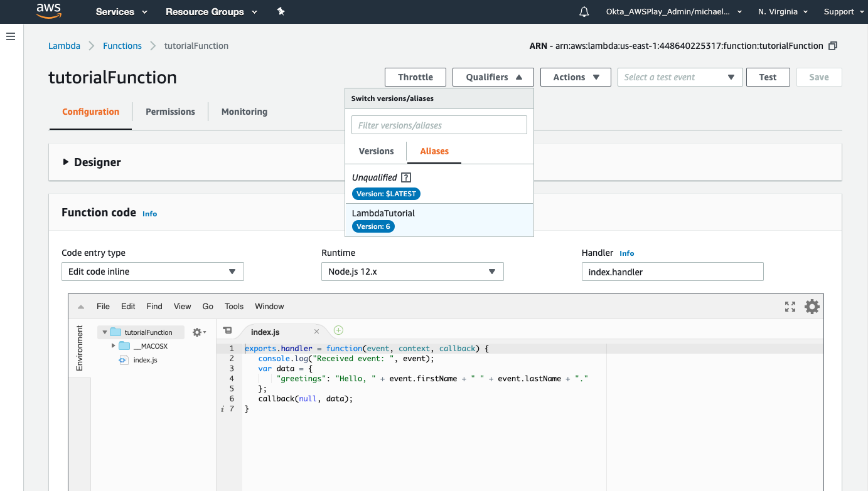Add a new editor tab with plus icon
This screenshot has width=868, height=491.
click(x=338, y=330)
